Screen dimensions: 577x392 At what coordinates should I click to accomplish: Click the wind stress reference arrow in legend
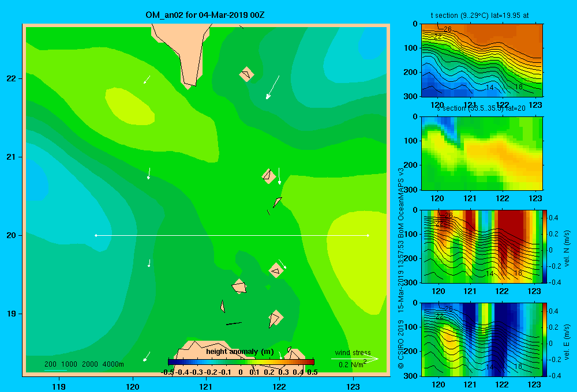pos(354,359)
